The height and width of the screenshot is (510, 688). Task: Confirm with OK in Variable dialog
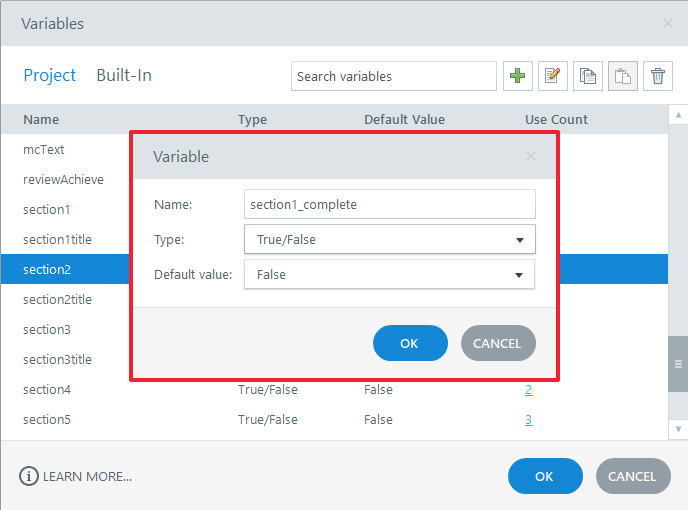click(x=410, y=343)
